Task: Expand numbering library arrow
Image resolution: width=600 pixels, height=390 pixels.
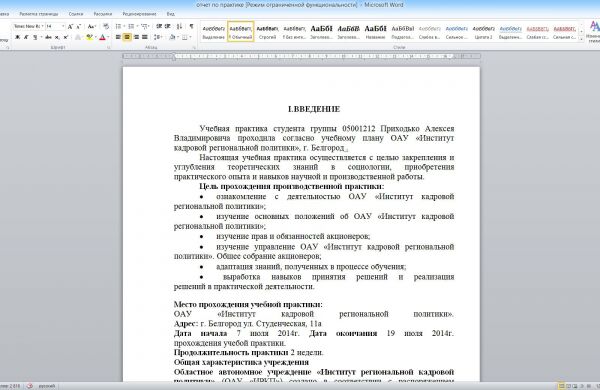Action: click(137, 26)
